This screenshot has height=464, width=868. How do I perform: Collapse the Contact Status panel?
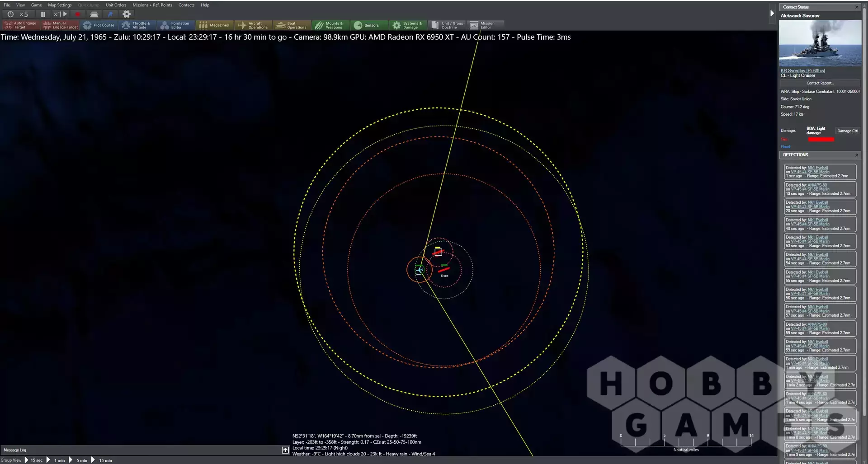click(856, 7)
